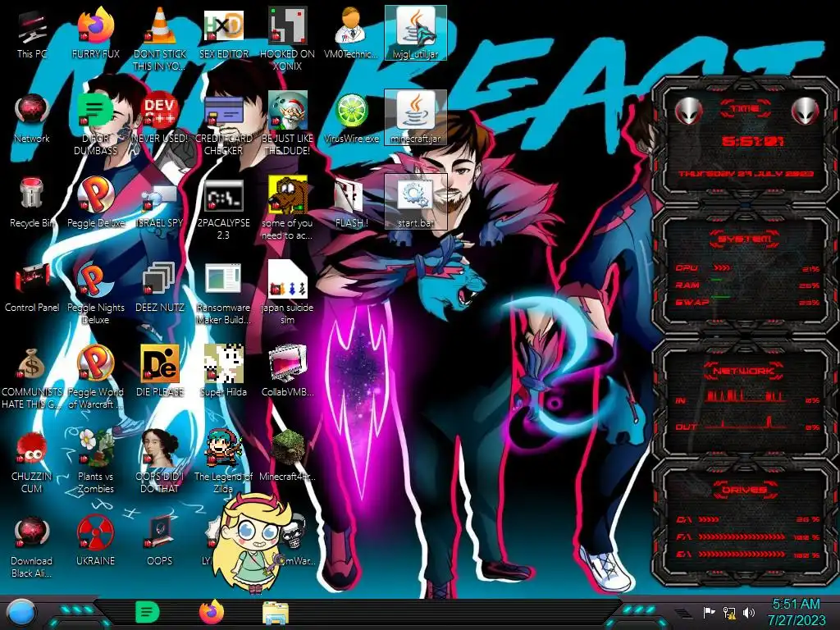The width and height of the screenshot is (840, 630).
Task: Open the dog icon 'some of you need to ac...'
Action: pos(287,209)
